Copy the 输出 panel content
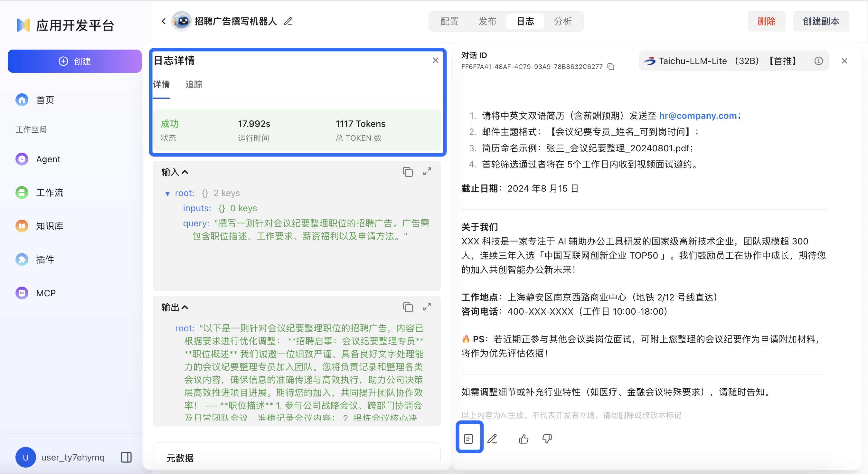The height and width of the screenshot is (474, 868). (407, 307)
